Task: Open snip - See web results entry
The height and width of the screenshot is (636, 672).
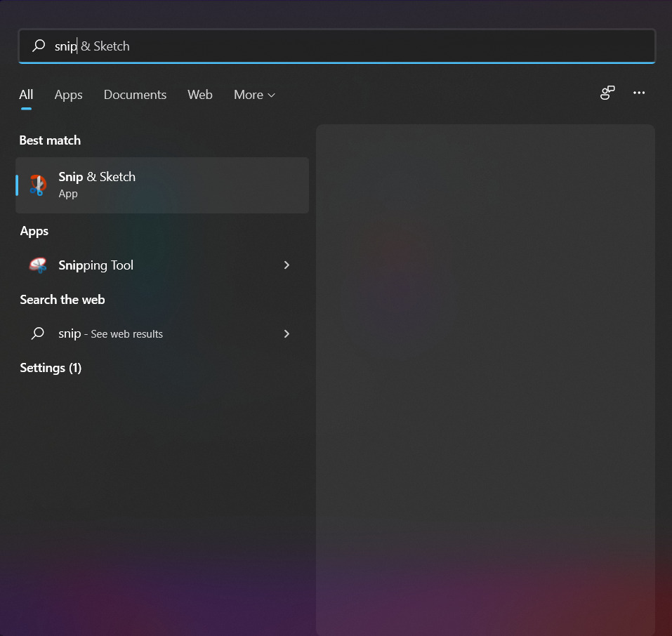Action: (x=162, y=333)
